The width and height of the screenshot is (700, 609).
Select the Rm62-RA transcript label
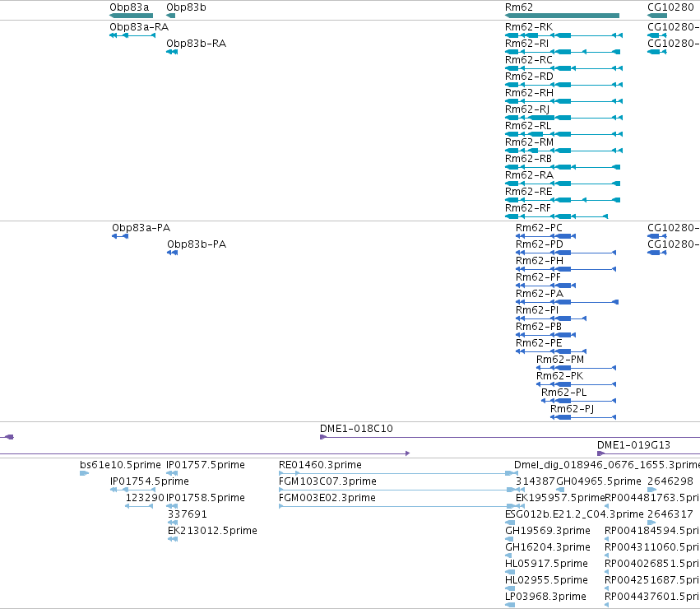529,175
